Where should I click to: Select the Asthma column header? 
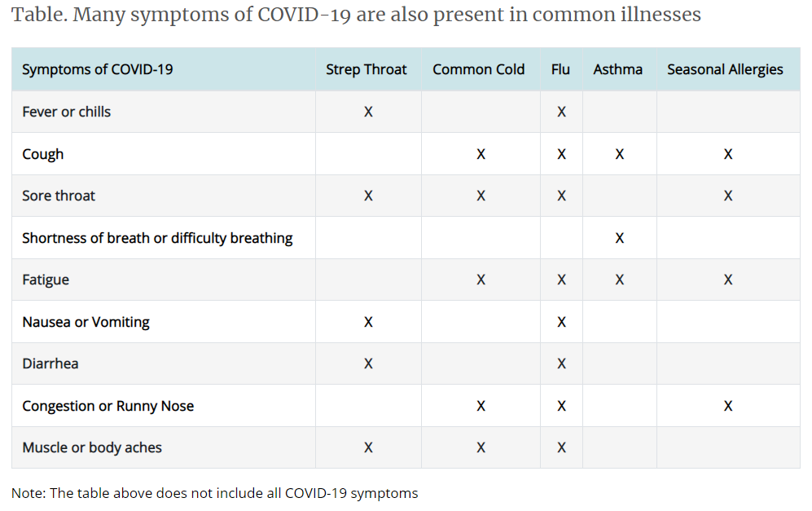point(618,69)
